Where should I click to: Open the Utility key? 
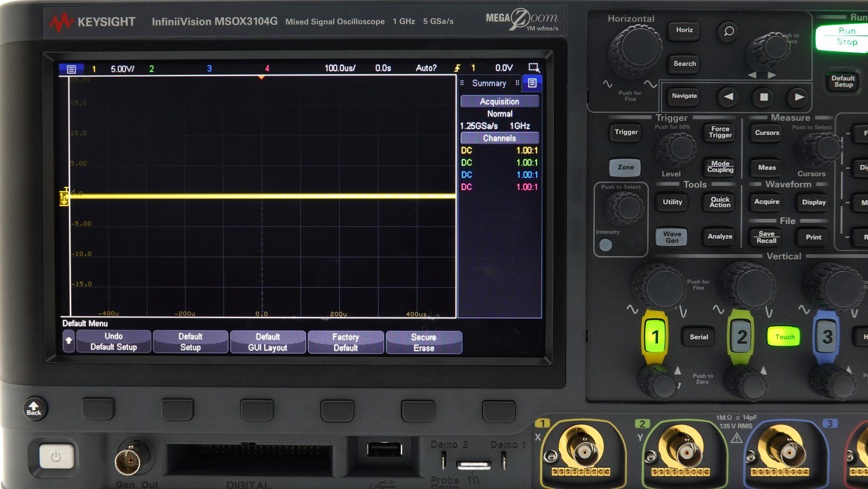(x=672, y=202)
